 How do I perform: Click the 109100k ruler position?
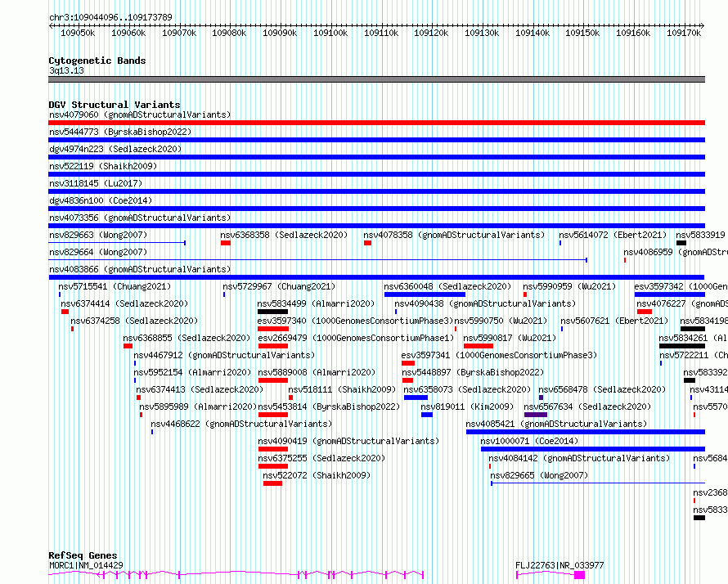click(x=330, y=33)
